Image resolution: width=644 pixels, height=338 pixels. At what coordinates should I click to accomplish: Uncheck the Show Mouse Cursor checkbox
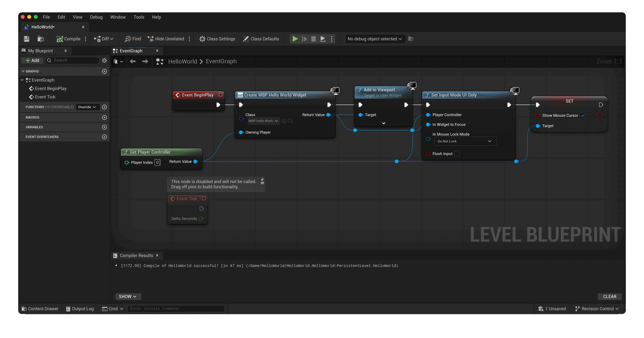pyautogui.click(x=582, y=116)
